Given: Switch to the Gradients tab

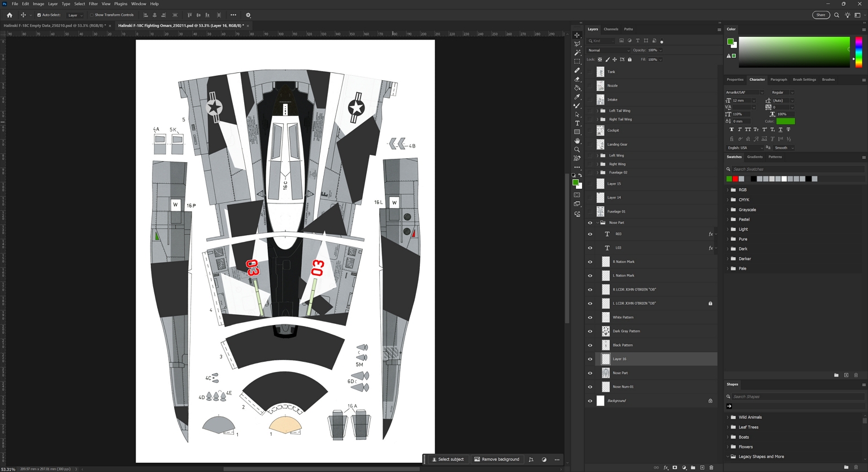Looking at the screenshot, I should click(x=755, y=157).
